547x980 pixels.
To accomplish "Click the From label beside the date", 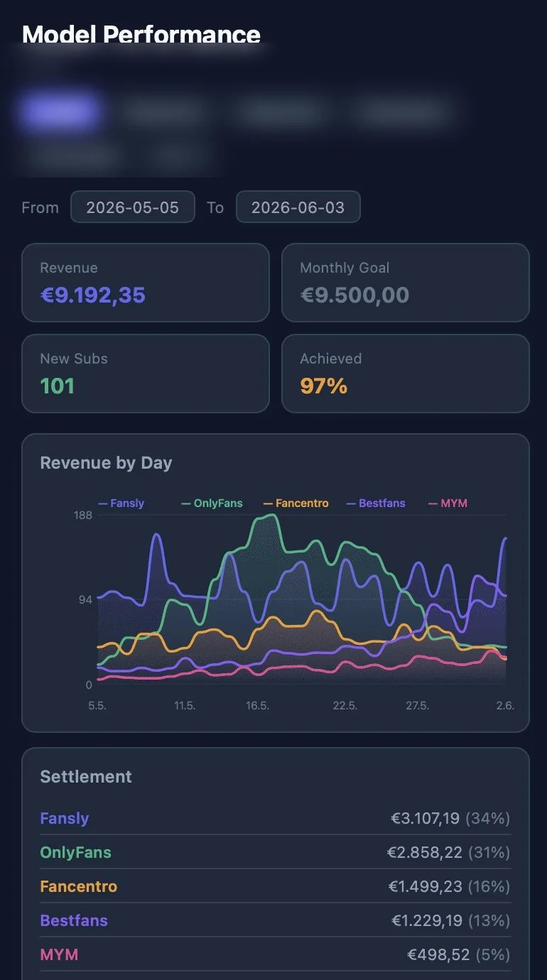I will coord(40,208).
